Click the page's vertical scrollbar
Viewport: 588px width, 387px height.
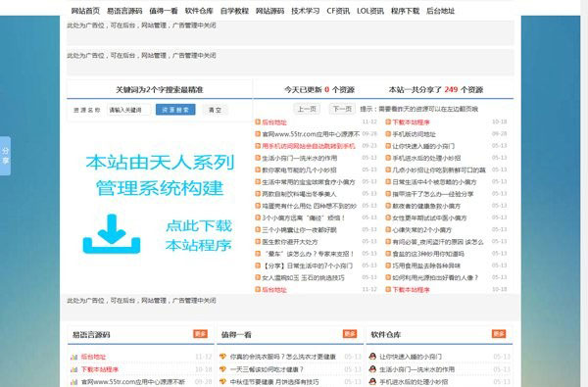(584, 194)
